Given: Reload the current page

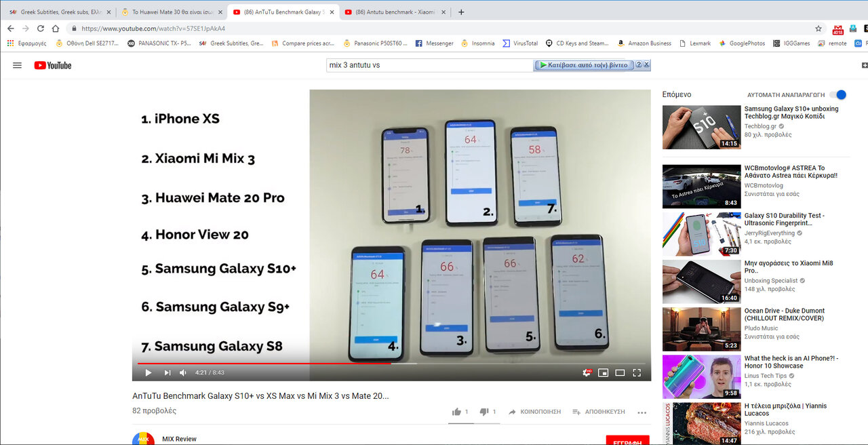Looking at the screenshot, I should coord(41,28).
